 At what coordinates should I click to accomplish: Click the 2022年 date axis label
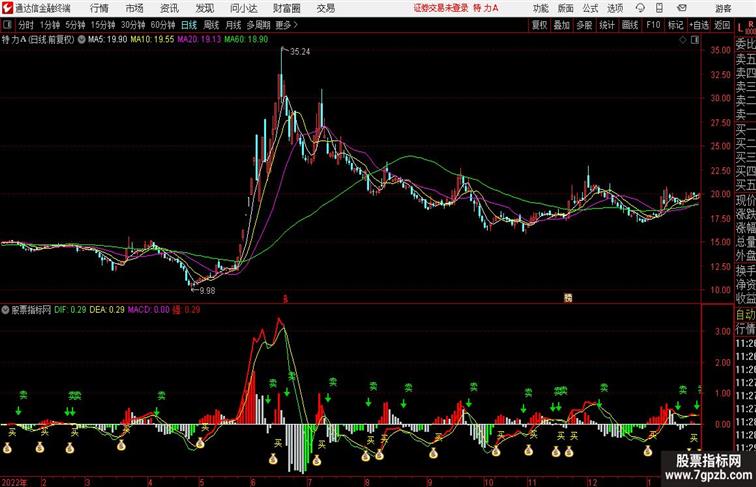point(14,482)
